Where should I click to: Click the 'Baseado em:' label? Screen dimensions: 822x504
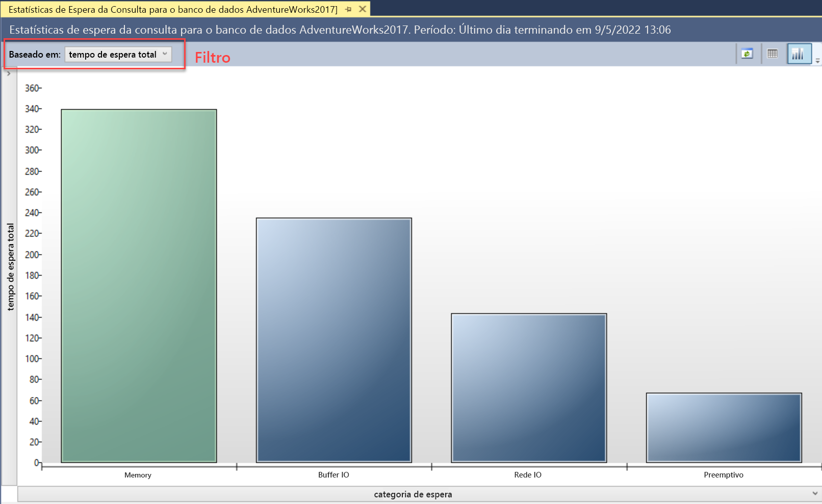tap(35, 55)
